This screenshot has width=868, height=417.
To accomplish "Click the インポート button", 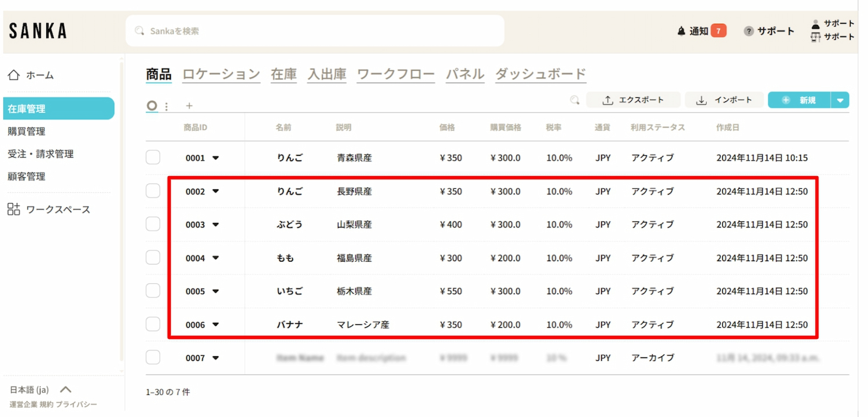I will (x=724, y=100).
